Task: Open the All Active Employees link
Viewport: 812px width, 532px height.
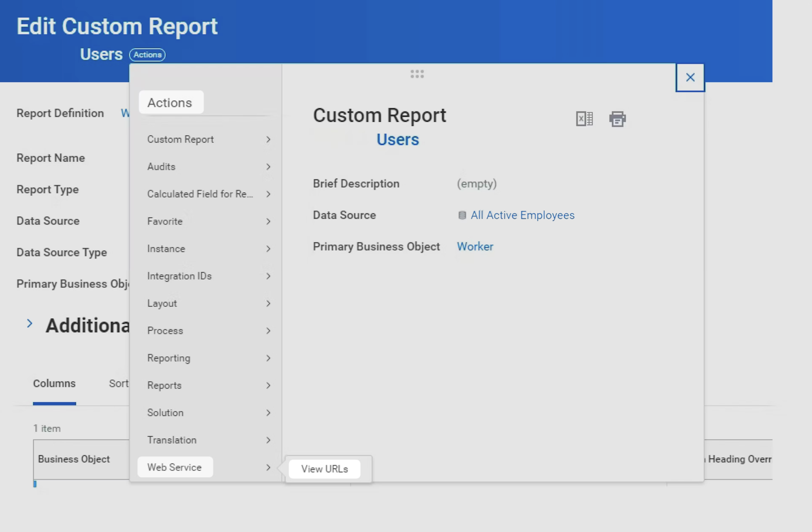Action: pos(522,215)
